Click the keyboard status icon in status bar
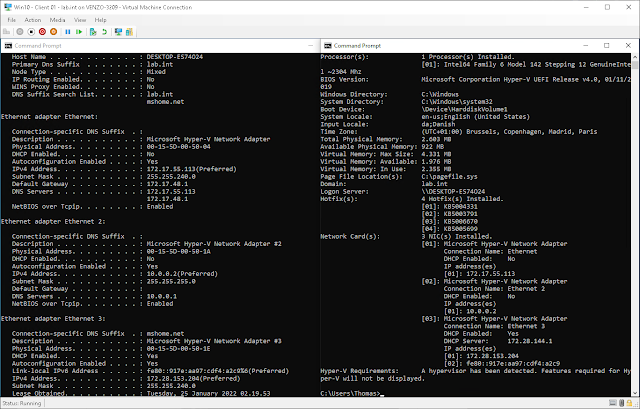 pyautogui.click(x=613, y=403)
